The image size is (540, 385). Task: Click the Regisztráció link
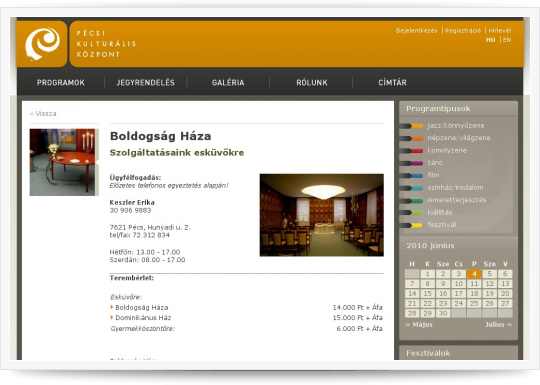coord(463,31)
